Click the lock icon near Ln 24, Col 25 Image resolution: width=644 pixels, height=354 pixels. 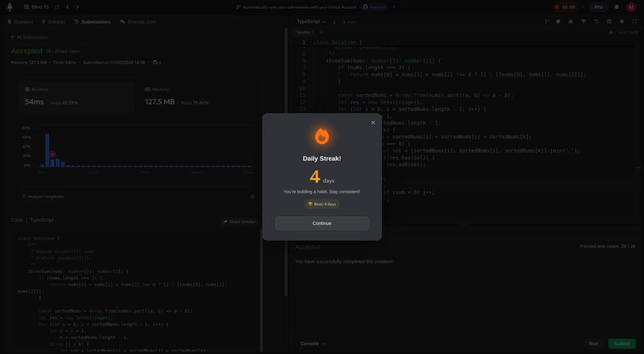(611, 32)
